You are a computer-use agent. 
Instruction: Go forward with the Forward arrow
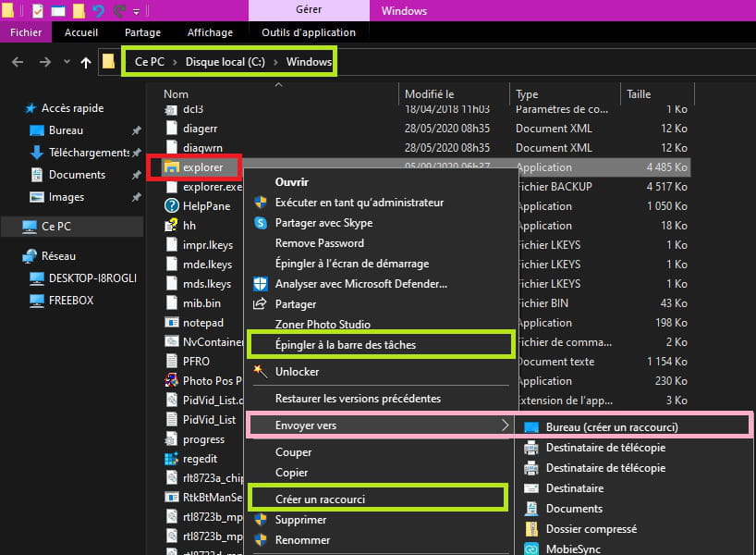tap(45, 62)
